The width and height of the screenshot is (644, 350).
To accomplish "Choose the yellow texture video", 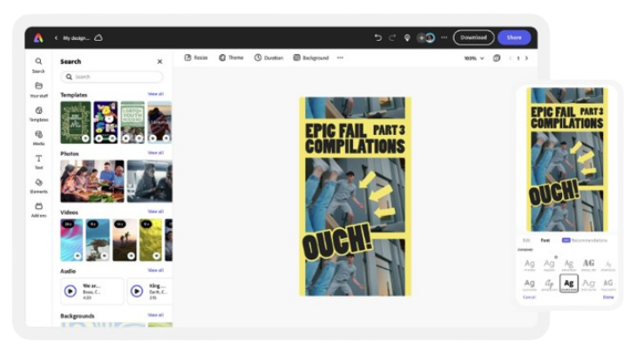I will 151,240.
